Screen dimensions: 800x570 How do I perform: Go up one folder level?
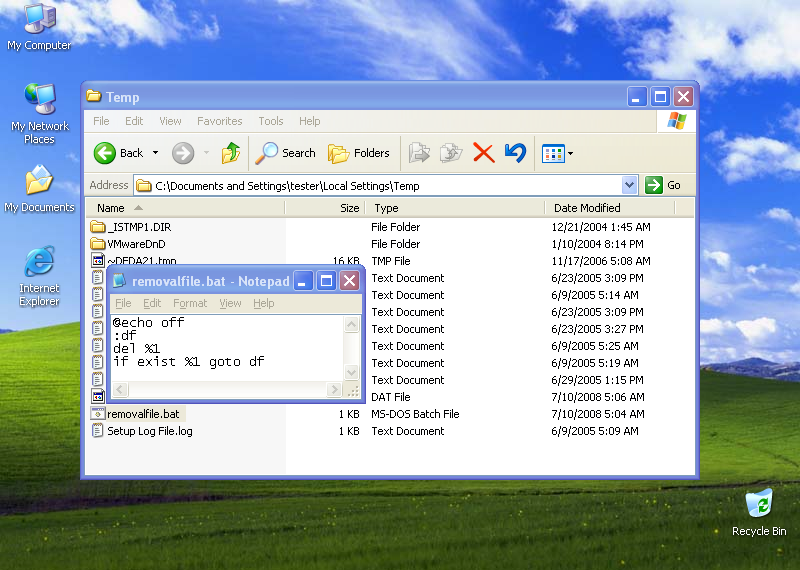click(231, 153)
